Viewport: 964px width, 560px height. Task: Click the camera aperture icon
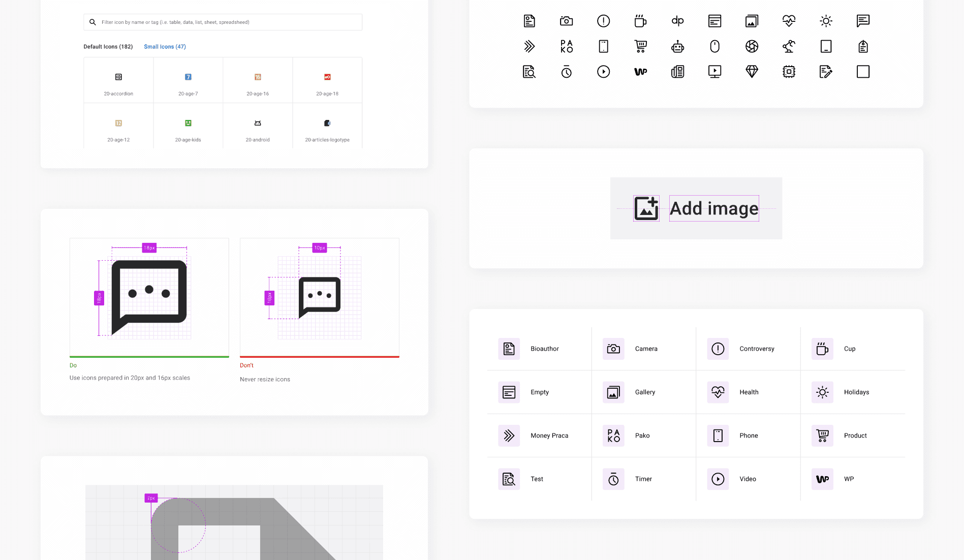[752, 47]
